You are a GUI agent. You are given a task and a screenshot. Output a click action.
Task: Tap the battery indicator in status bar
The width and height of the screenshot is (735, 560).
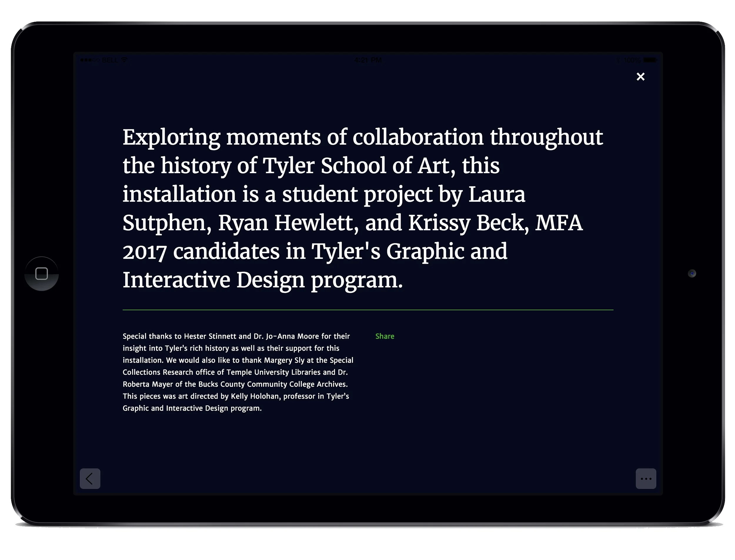(x=650, y=60)
